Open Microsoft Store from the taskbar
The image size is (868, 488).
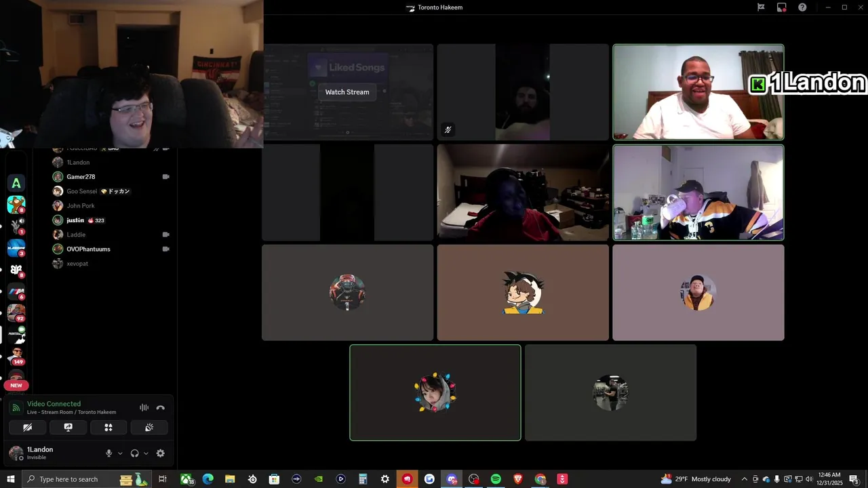tap(274, 479)
